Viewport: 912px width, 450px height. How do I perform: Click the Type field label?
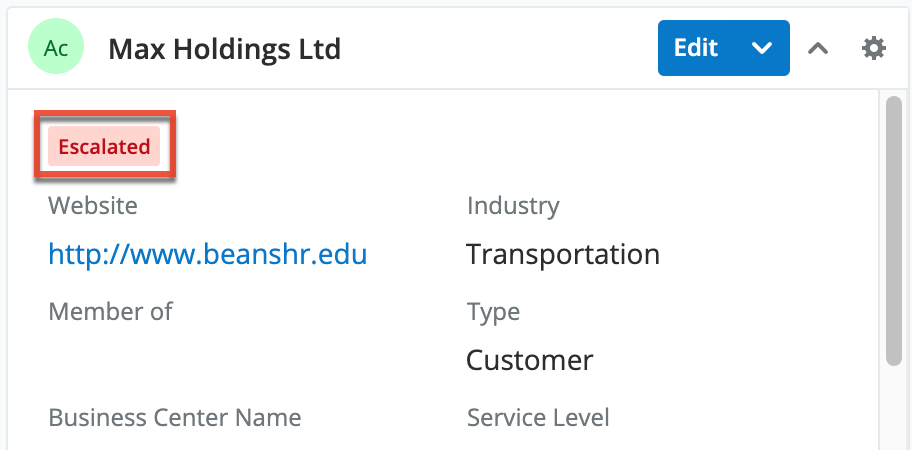(493, 312)
